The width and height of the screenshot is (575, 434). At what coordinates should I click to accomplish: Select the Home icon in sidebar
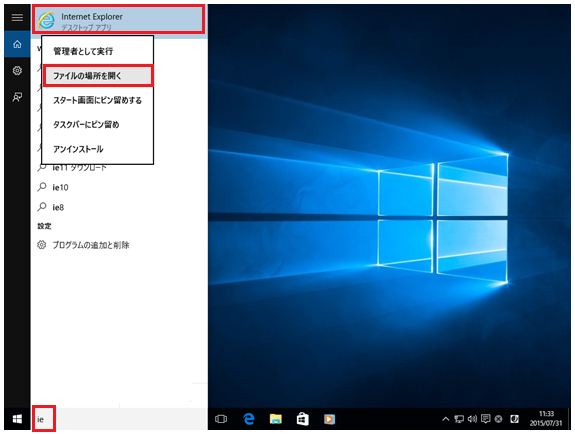[17, 44]
